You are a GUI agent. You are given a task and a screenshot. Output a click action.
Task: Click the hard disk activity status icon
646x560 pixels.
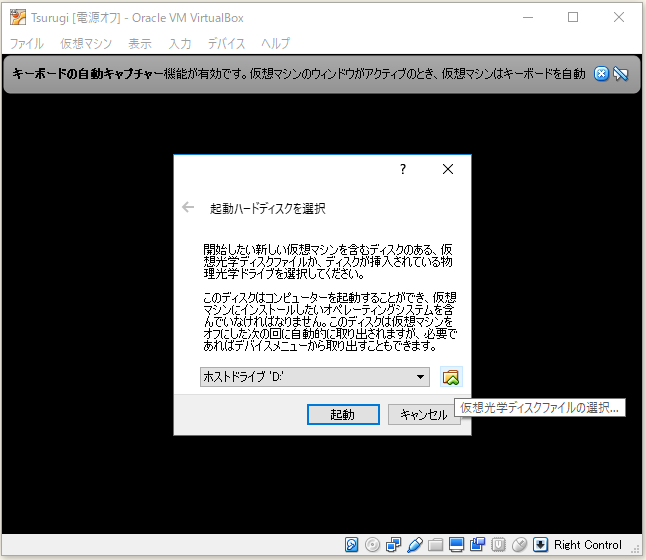click(x=351, y=545)
